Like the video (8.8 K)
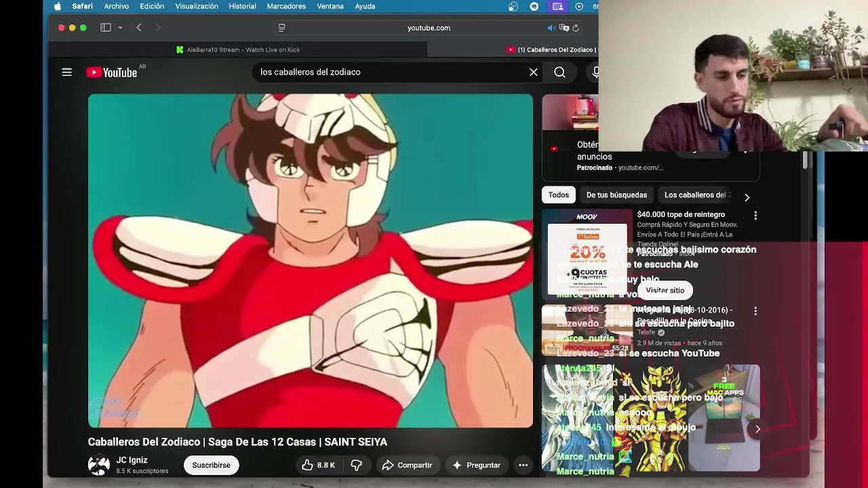This screenshot has width=868, height=488. tap(318, 465)
